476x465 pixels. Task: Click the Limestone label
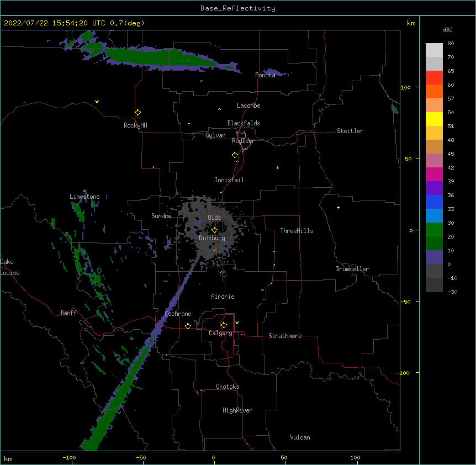(84, 197)
